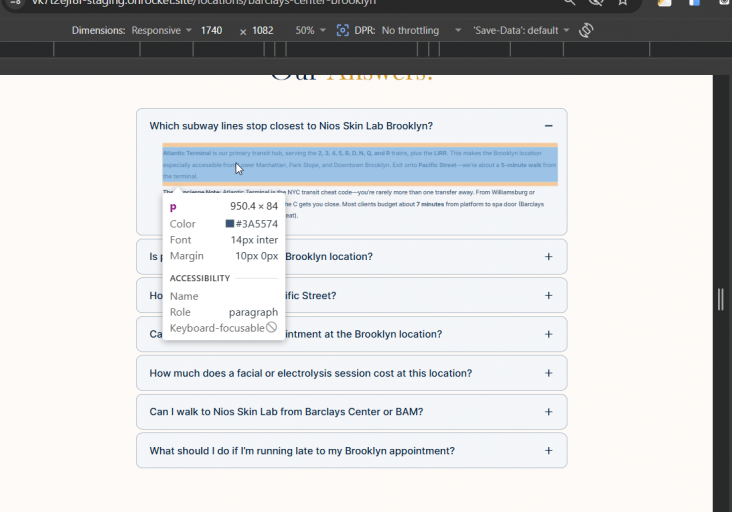This screenshot has height=512, width=732.
Task: Open the No throttling dropdown
Action: click(422, 30)
